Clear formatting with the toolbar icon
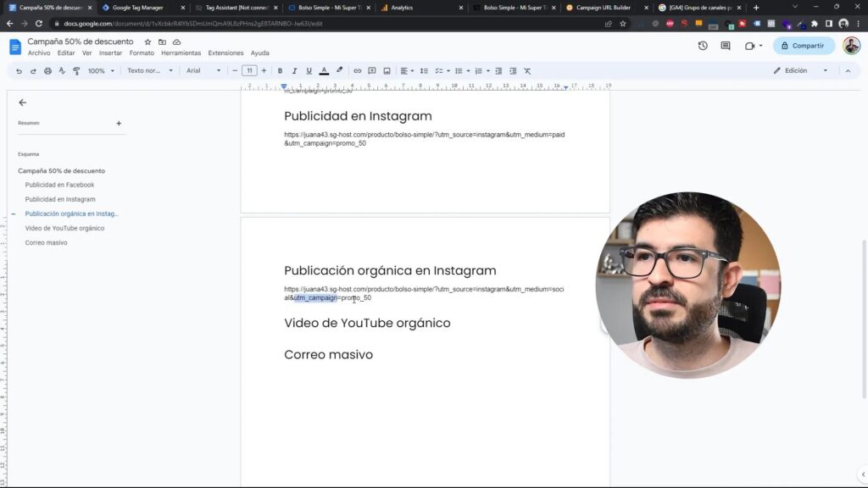 (x=527, y=71)
